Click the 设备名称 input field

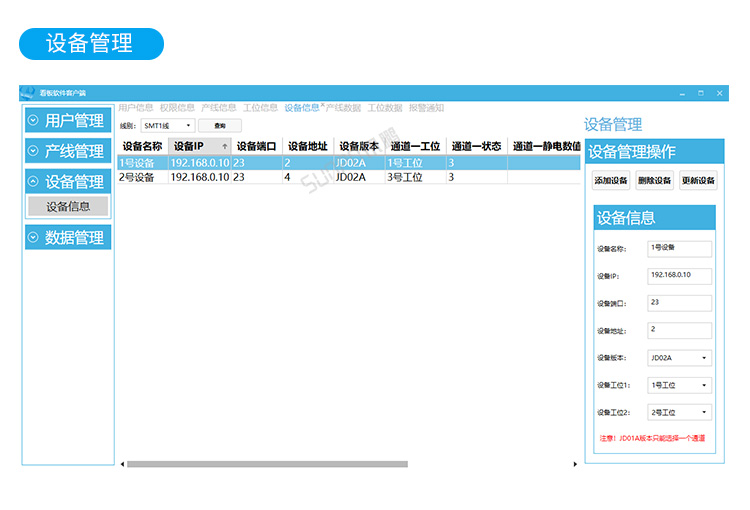(x=679, y=249)
